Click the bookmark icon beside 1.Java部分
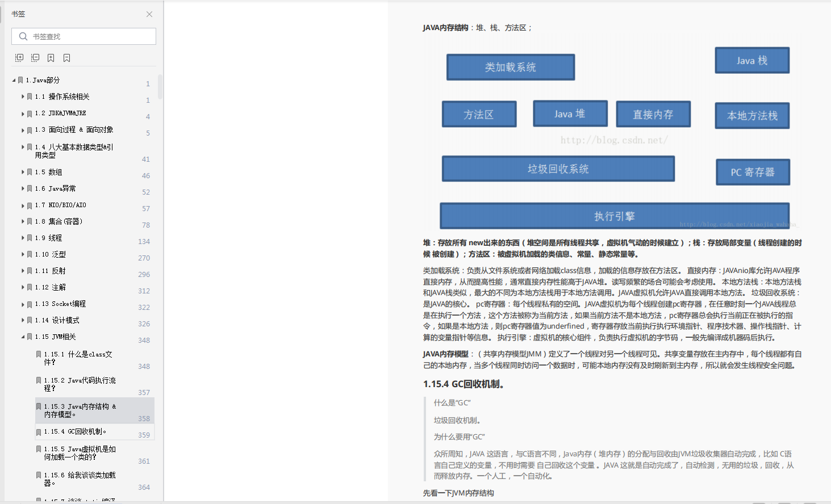This screenshot has width=831, height=504. pos(20,81)
